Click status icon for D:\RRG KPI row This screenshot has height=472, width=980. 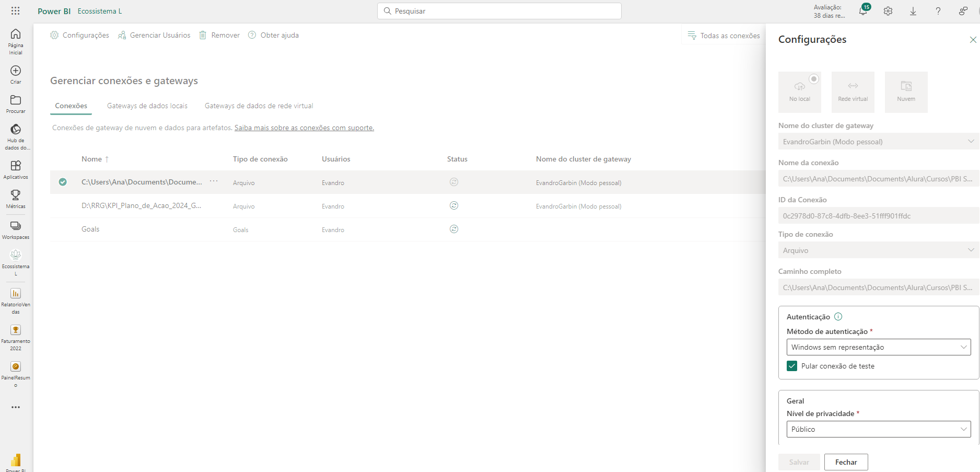coord(454,205)
